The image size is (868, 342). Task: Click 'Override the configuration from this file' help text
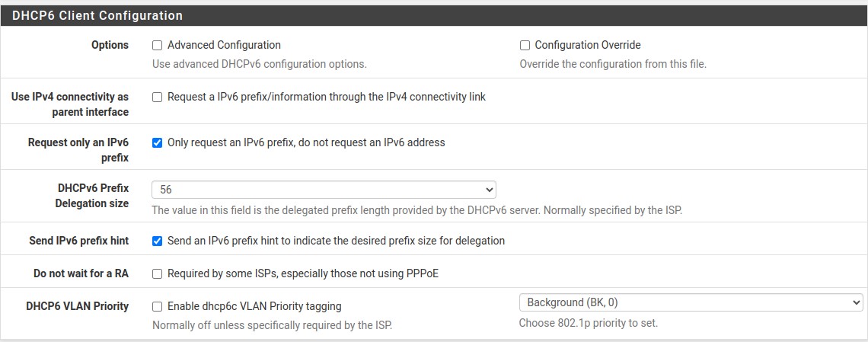point(613,64)
